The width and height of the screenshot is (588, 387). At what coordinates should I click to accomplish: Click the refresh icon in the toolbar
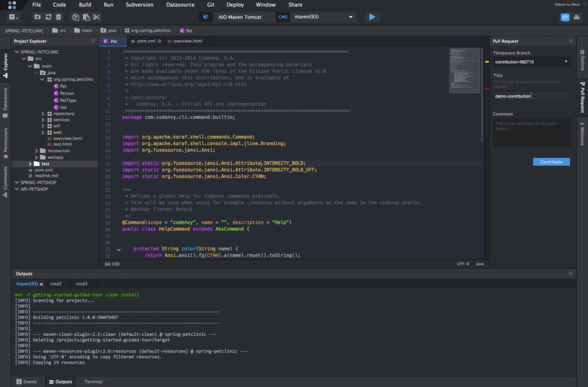(48, 17)
